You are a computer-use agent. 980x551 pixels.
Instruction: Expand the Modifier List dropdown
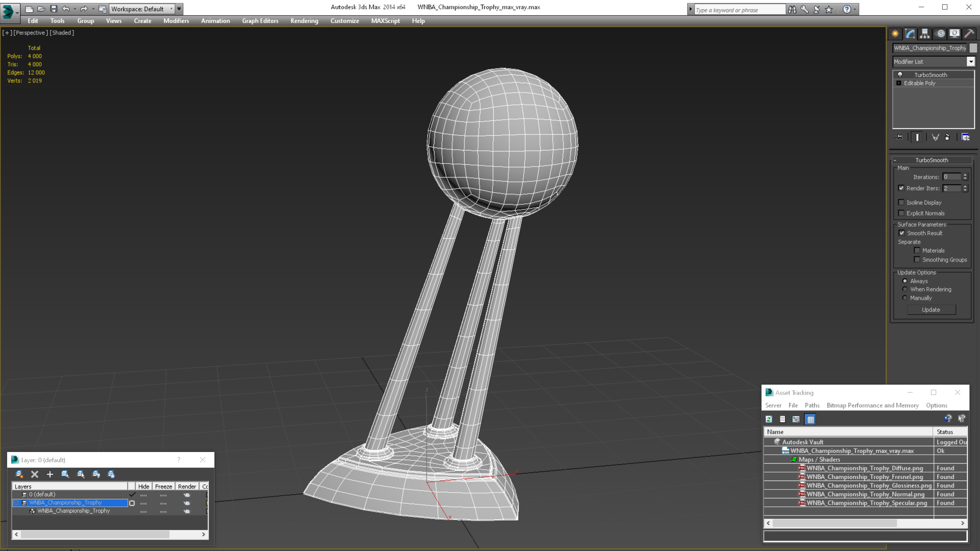tap(970, 61)
